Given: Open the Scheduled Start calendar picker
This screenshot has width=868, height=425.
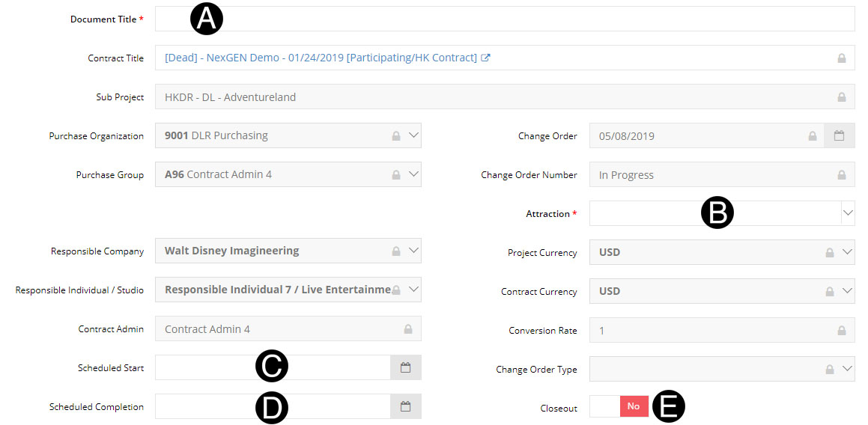Looking at the screenshot, I should (x=405, y=367).
